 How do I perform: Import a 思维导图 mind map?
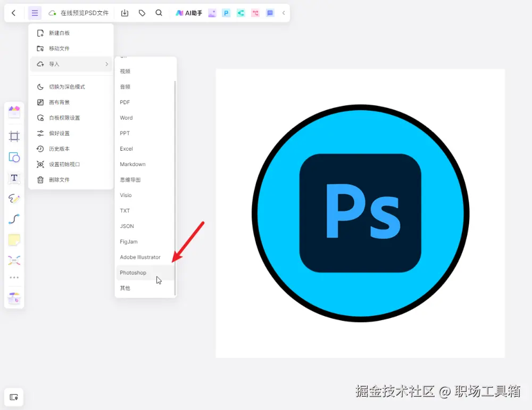145,179
